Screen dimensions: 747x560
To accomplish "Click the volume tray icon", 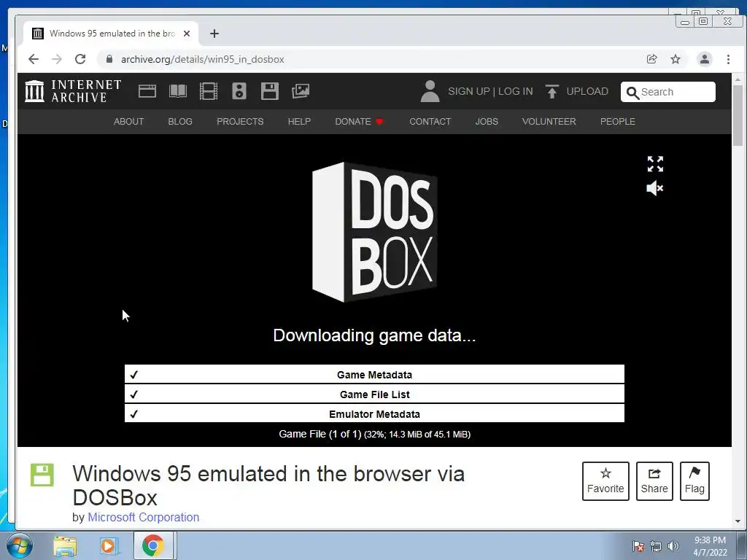I will [673, 546].
